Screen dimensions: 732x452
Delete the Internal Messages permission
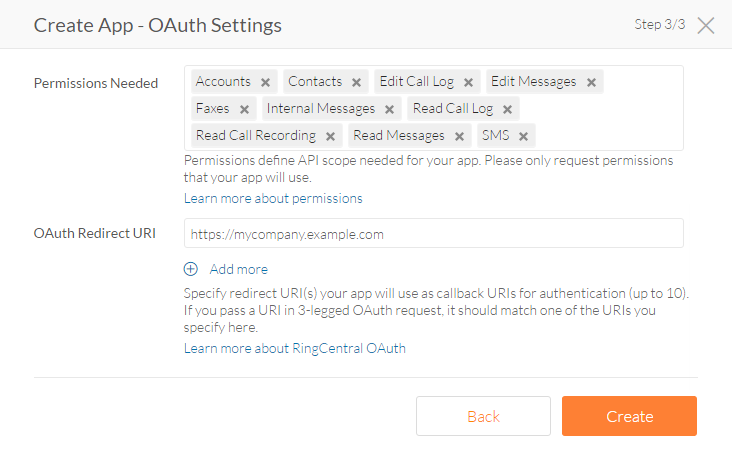[x=389, y=109]
